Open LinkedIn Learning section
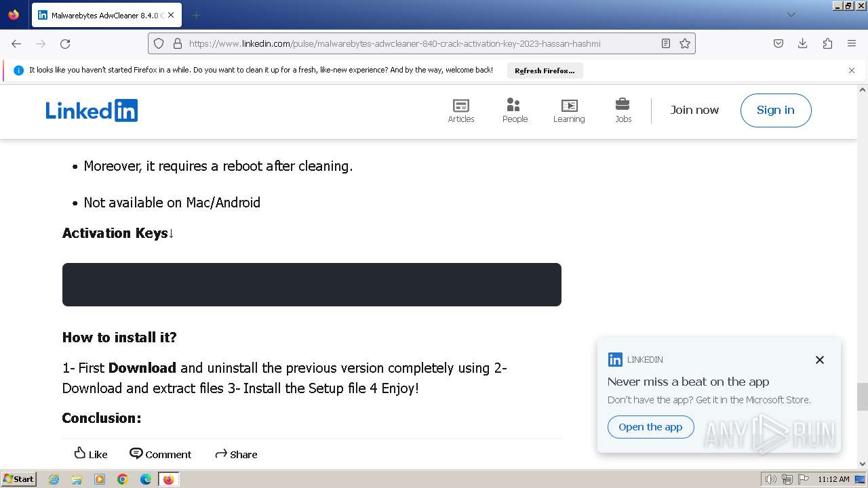This screenshot has width=868, height=488. tap(569, 110)
